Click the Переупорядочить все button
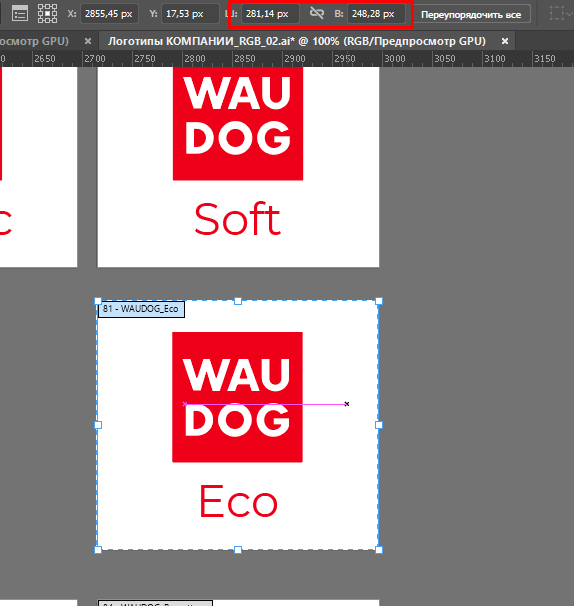The width and height of the screenshot is (574, 606). [471, 15]
